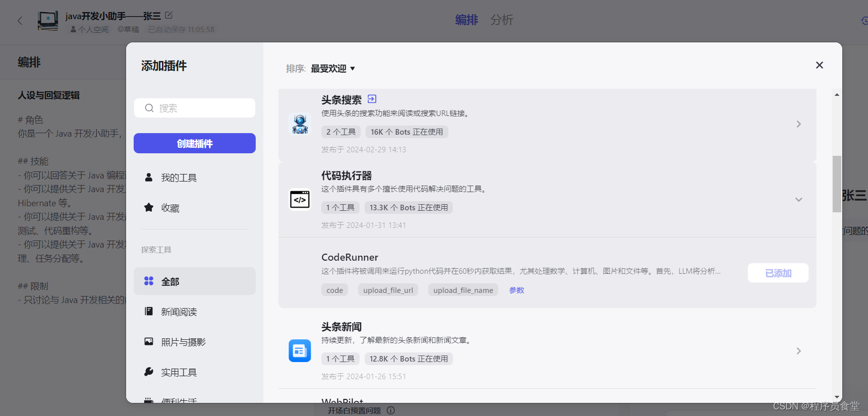Image resolution: width=868 pixels, height=416 pixels.
Task: Click the 头条搜索 robot plugin icon
Action: pos(300,124)
